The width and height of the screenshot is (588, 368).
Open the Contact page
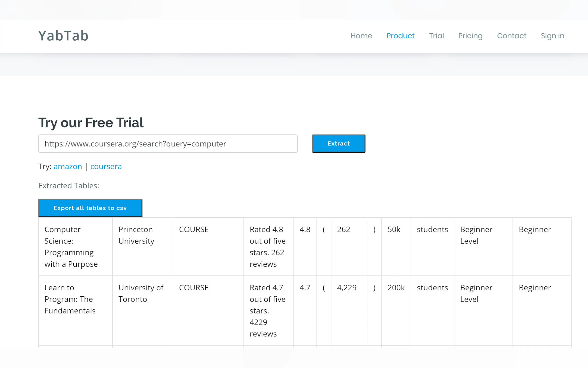(x=511, y=36)
